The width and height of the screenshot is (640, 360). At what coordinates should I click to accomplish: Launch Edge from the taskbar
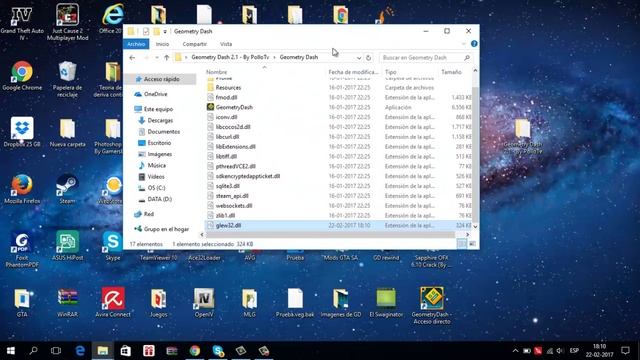coord(80,351)
